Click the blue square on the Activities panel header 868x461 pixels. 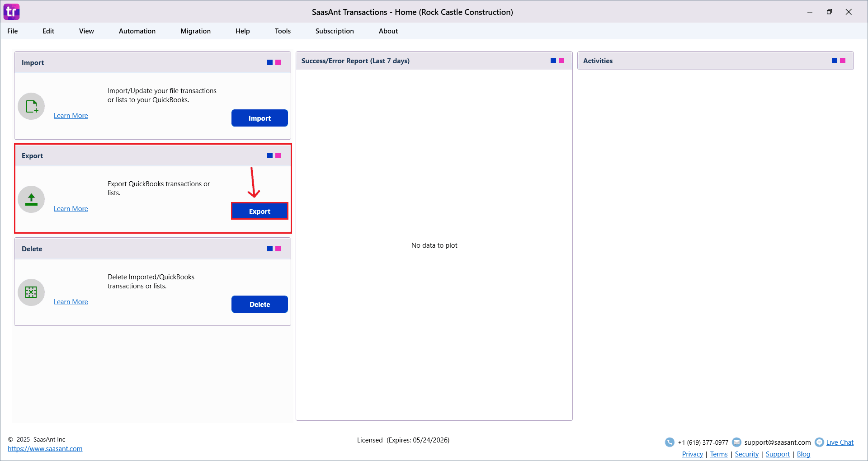(834, 60)
